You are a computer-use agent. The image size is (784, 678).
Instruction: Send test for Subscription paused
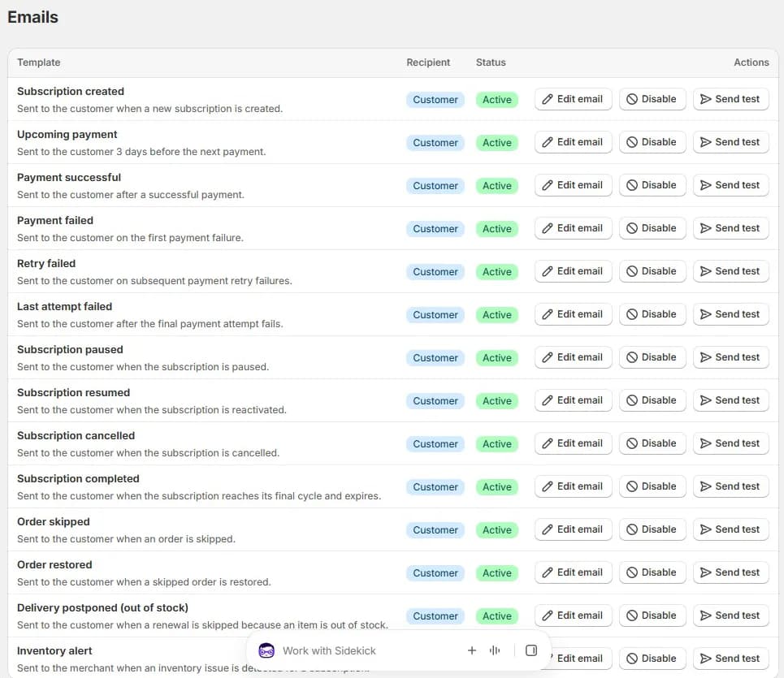(730, 356)
